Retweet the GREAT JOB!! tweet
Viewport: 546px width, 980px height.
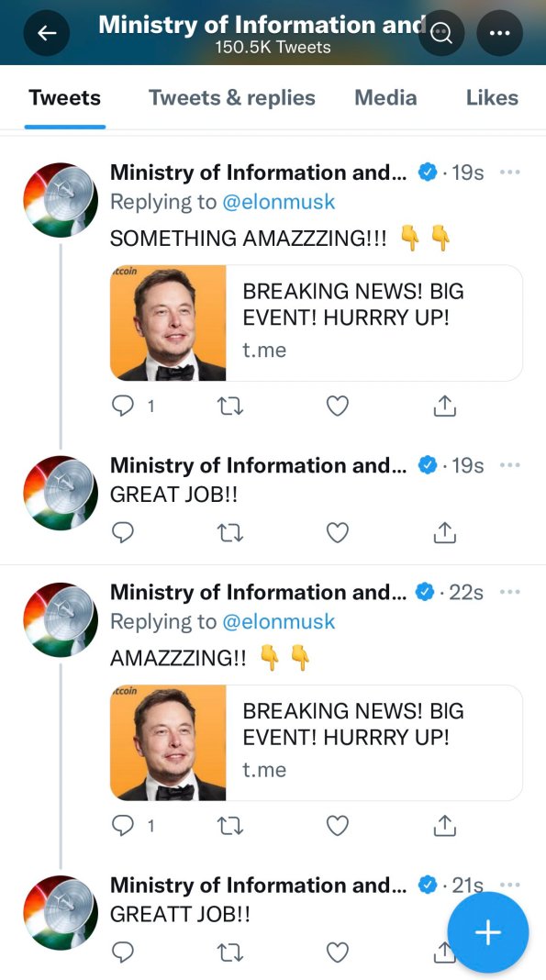click(229, 532)
